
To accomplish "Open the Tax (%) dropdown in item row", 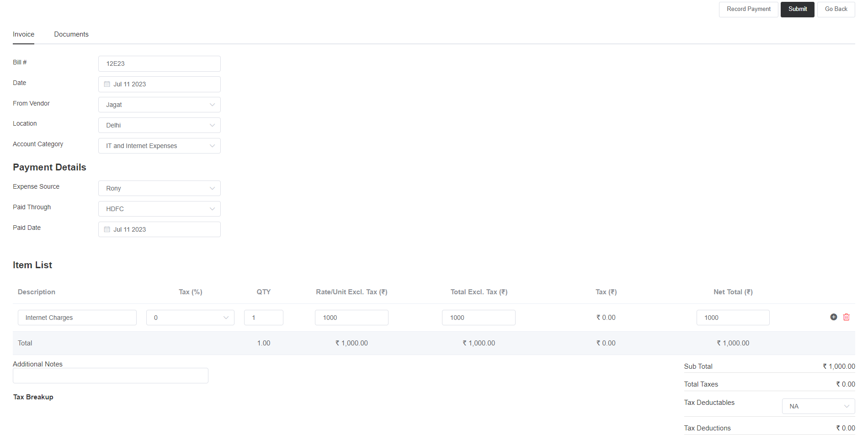I will (x=190, y=318).
